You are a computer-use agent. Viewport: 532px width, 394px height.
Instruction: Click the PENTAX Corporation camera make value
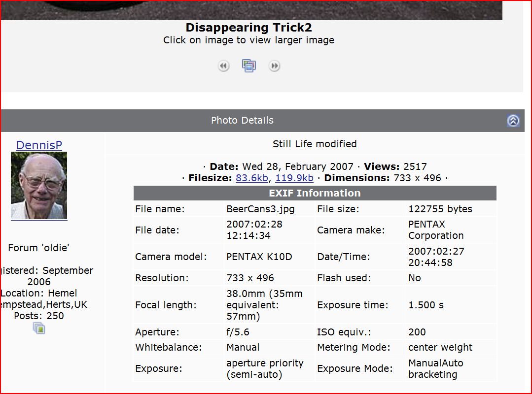[436, 230]
